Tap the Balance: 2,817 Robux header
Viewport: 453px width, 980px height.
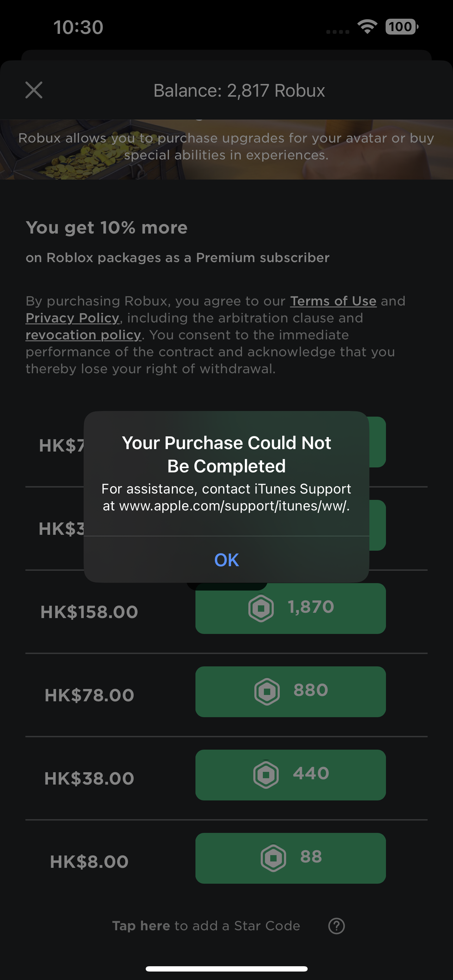(239, 91)
